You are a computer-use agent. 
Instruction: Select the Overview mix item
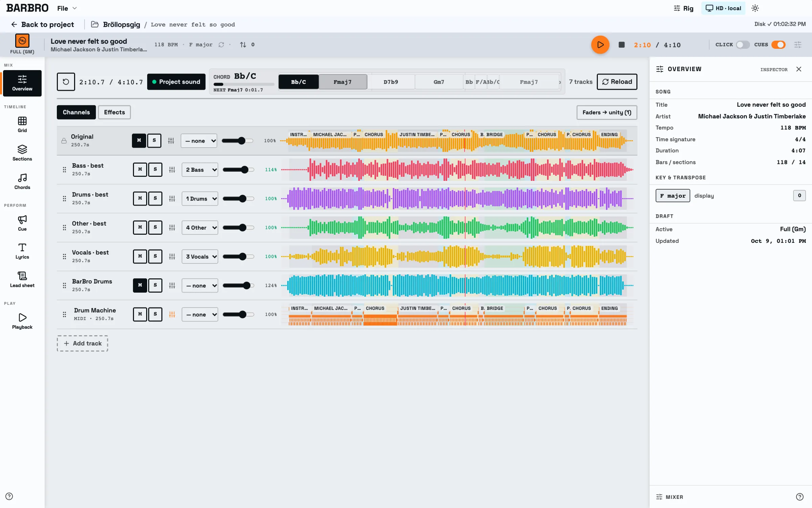point(22,83)
